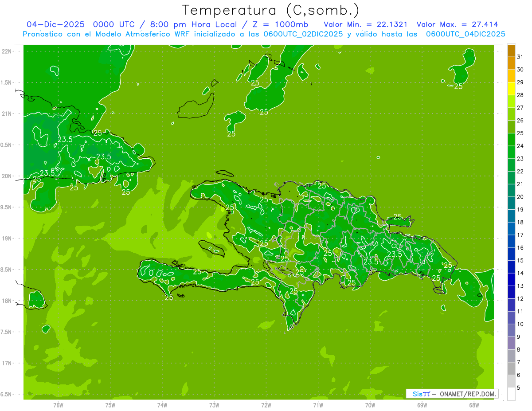Click legend value "7"
The image size is (532, 411).
(x=519, y=362)
